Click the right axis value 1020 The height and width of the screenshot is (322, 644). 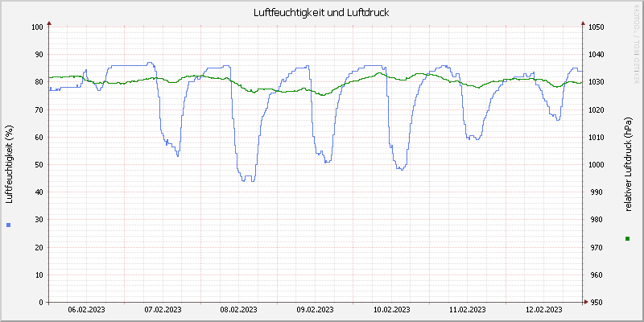(596, 109)
